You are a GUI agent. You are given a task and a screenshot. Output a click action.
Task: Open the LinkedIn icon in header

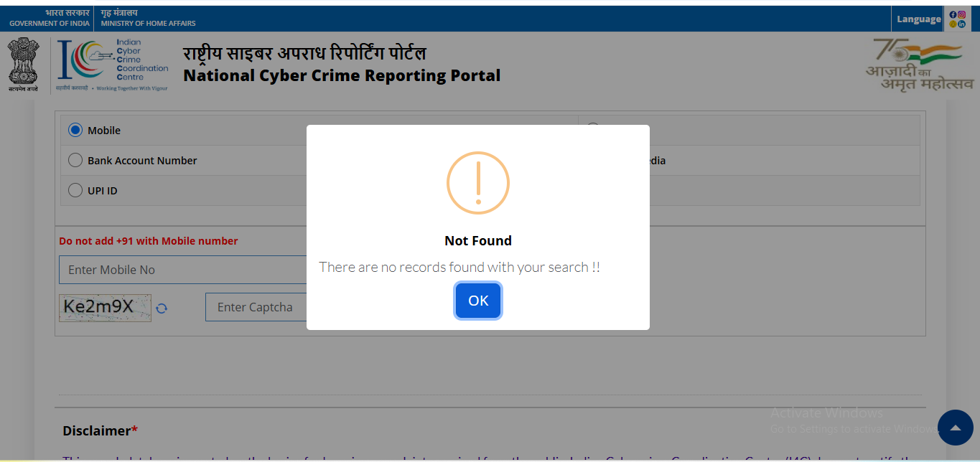[961, 24]
